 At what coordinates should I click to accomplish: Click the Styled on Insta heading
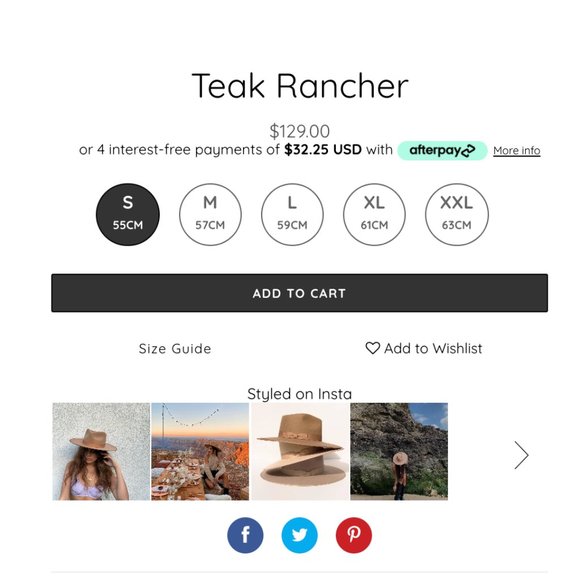pyautogui.click(x=300, y=394)
